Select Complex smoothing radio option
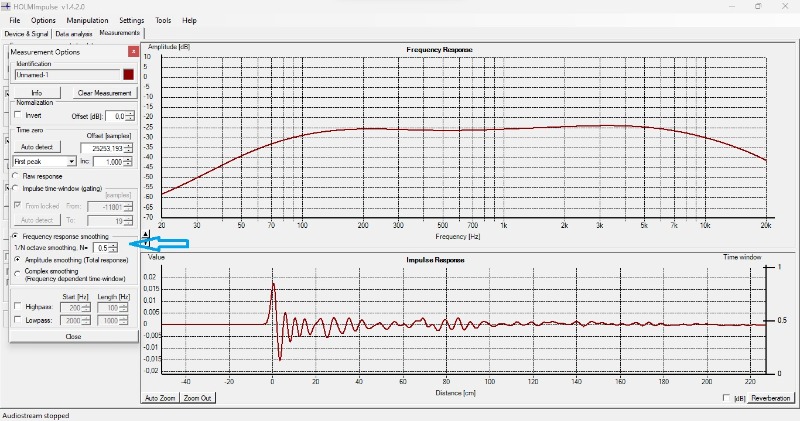Viewport: 800px width, 421px height. [x=18, y=275]
